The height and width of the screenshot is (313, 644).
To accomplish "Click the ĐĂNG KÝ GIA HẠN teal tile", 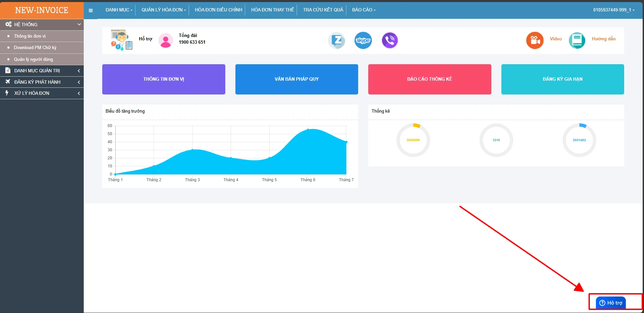I will [x=563, y=79].
